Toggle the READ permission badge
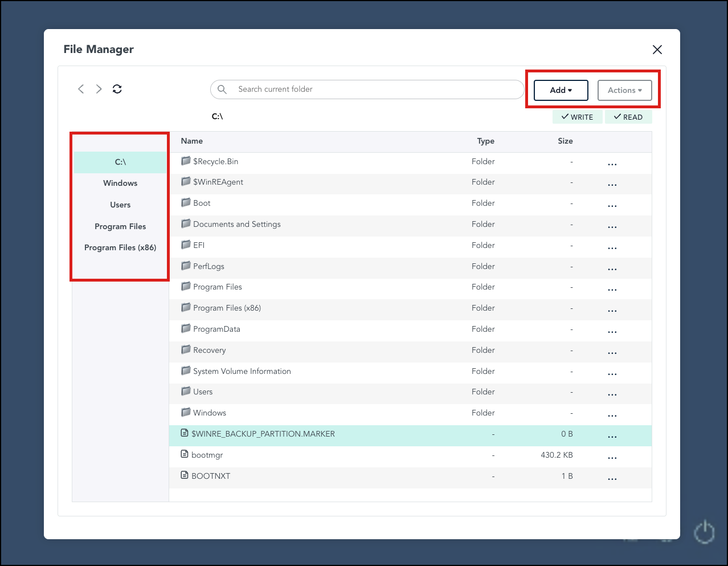The width and height of the screenshot is (728, 566). pos(628,117)
